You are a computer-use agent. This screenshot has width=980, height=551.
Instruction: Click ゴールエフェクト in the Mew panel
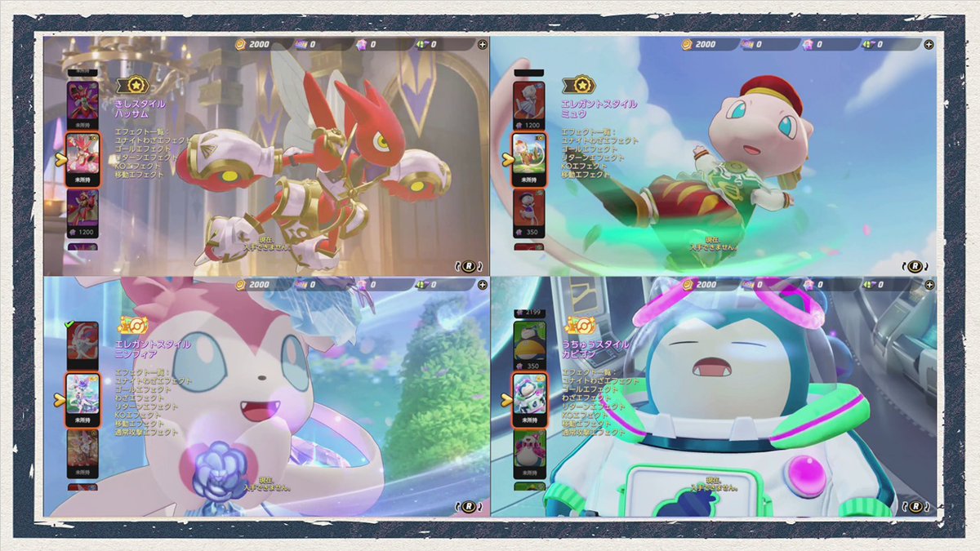[589, 149]
